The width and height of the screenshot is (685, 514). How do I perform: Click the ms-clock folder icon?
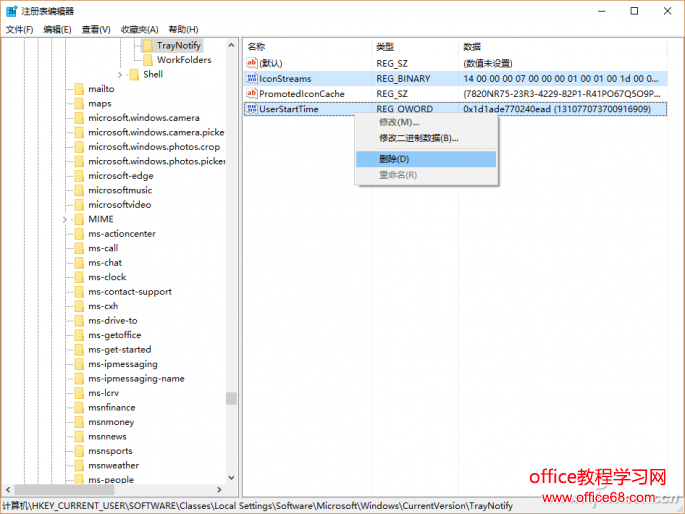point(79,277)
